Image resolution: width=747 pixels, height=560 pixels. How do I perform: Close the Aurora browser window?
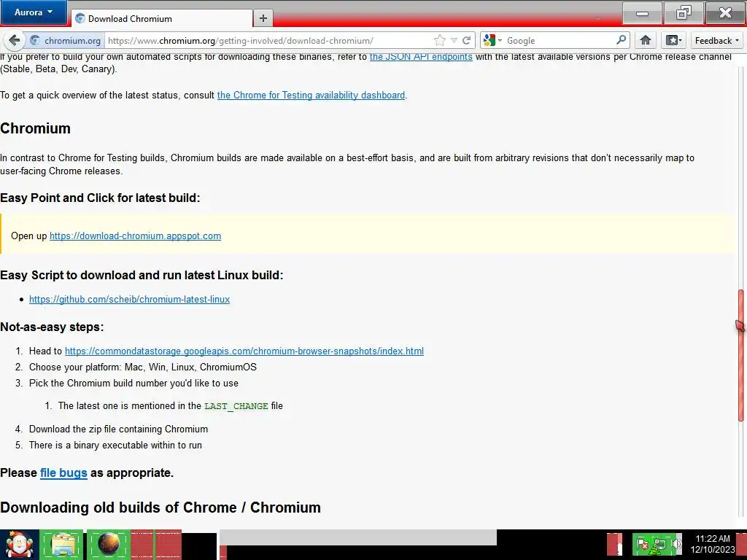tap(725, 13)
